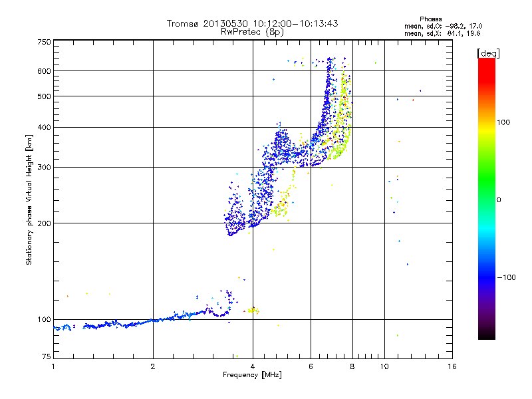Click the 'mean, sd,X: 81.1, 19.6' line
532x399 pixels.
click(442, 33)
